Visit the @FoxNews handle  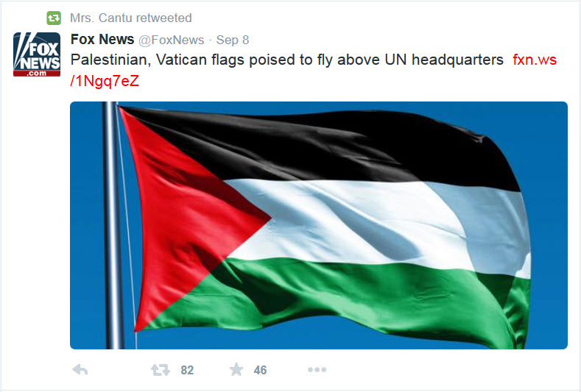click(171, 40)
